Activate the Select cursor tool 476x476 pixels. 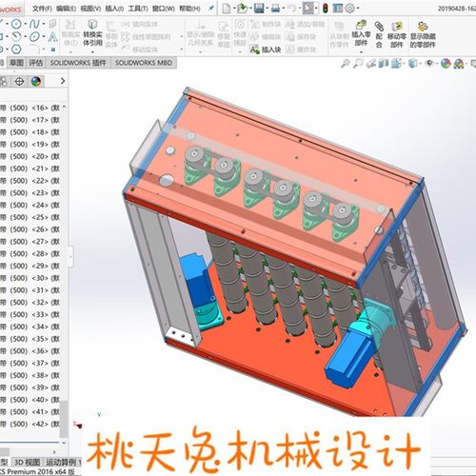[307, 9]
